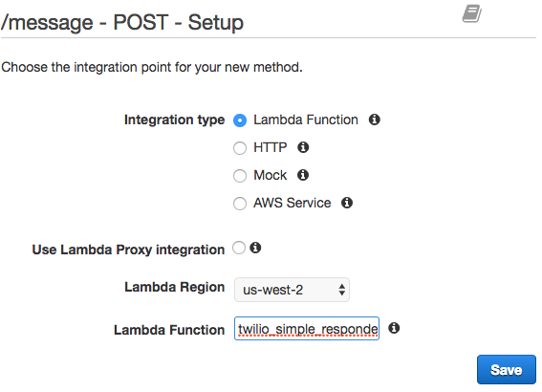Select the Lambda Function radio button

[x=240, y=120]
